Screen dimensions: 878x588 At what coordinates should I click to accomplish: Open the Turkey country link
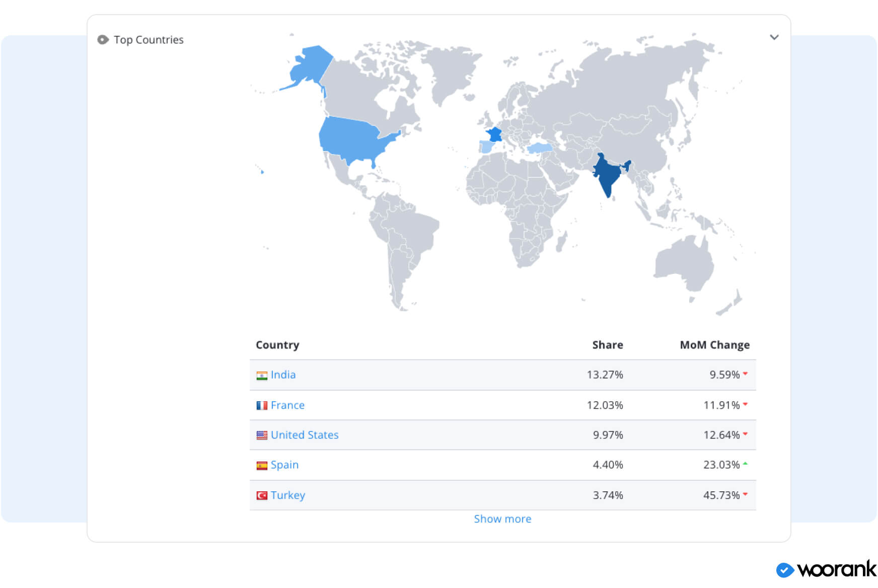288,495
